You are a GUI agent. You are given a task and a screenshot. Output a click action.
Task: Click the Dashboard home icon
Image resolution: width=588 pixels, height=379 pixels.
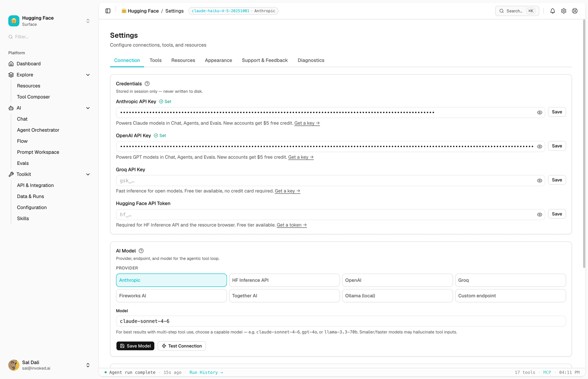[11, 64]
